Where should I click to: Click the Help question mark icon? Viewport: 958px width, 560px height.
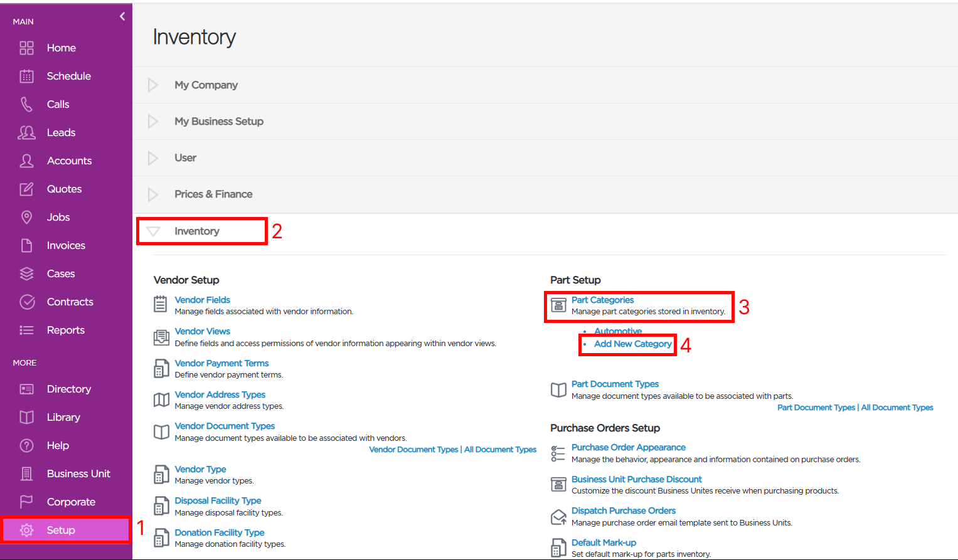pos(26,446)
